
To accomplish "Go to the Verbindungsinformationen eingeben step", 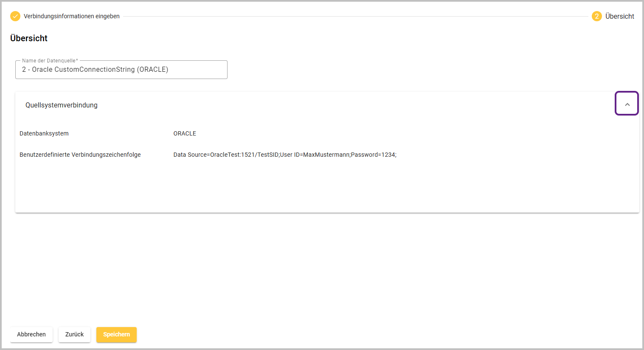I will click(71, 16).
